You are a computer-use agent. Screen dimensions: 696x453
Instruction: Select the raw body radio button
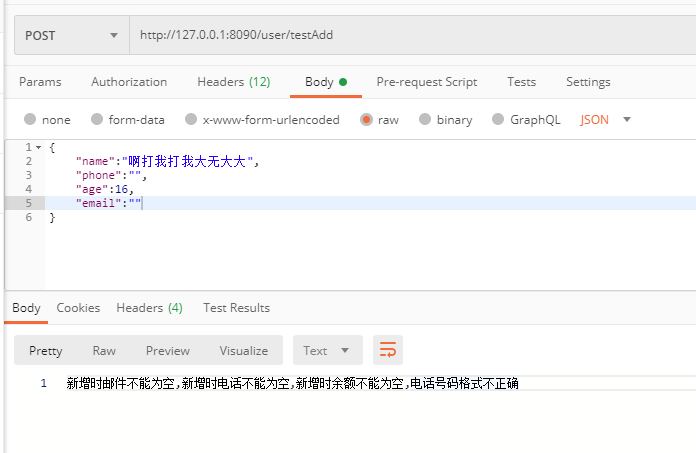point(366,120)
